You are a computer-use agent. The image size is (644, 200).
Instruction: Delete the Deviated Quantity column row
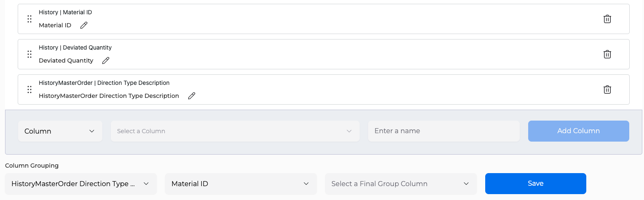[x=607, y=54]
